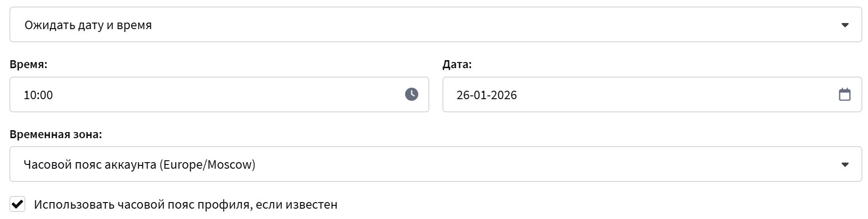Click the 'Использовать часовой пояс профиля, если известен' label

[186, 205]
